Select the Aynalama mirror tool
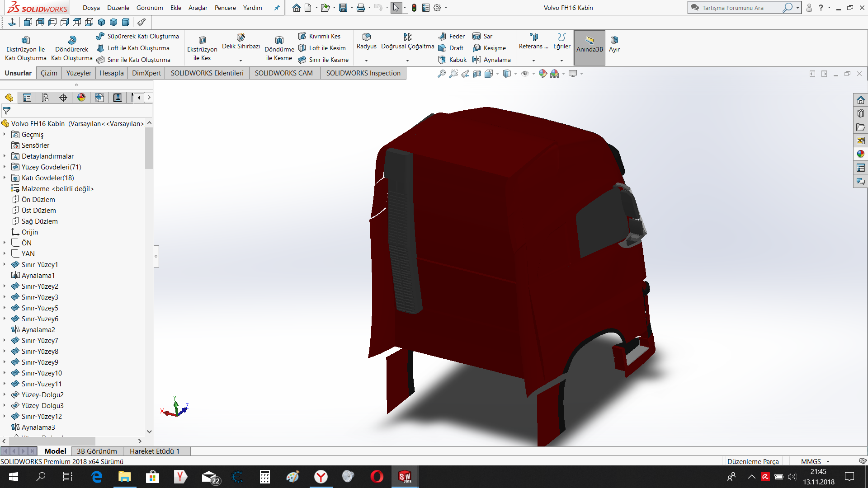 (491, 60)
